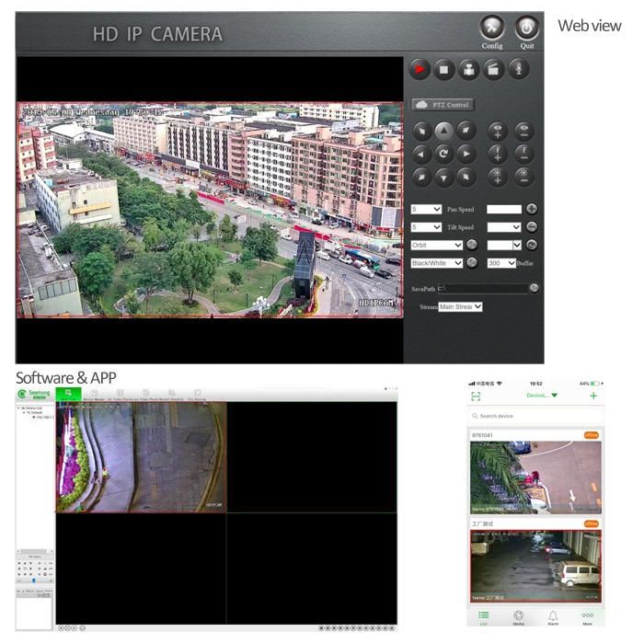Pan camera right with PTZ arrow
Viewport: 644px width, 644px height.
point(466,154)
